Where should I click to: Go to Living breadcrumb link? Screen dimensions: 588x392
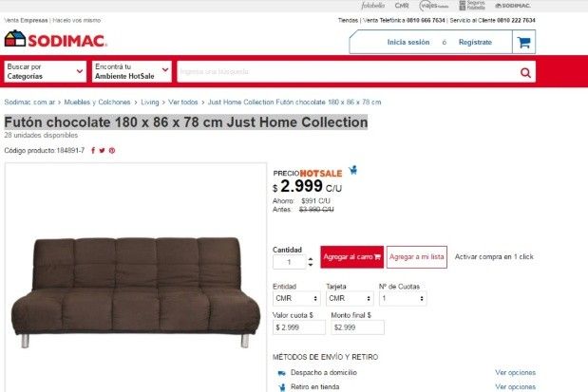coord(150,102)
